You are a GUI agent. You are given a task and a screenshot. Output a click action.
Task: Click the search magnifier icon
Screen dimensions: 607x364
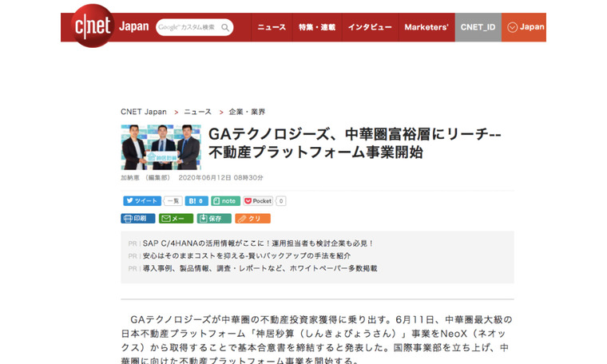226,27
